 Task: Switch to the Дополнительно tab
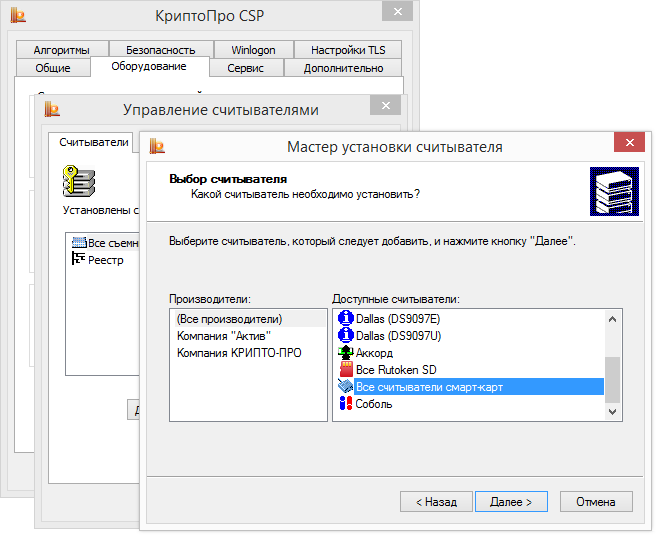pyautogui.click(x=343, y=68)
